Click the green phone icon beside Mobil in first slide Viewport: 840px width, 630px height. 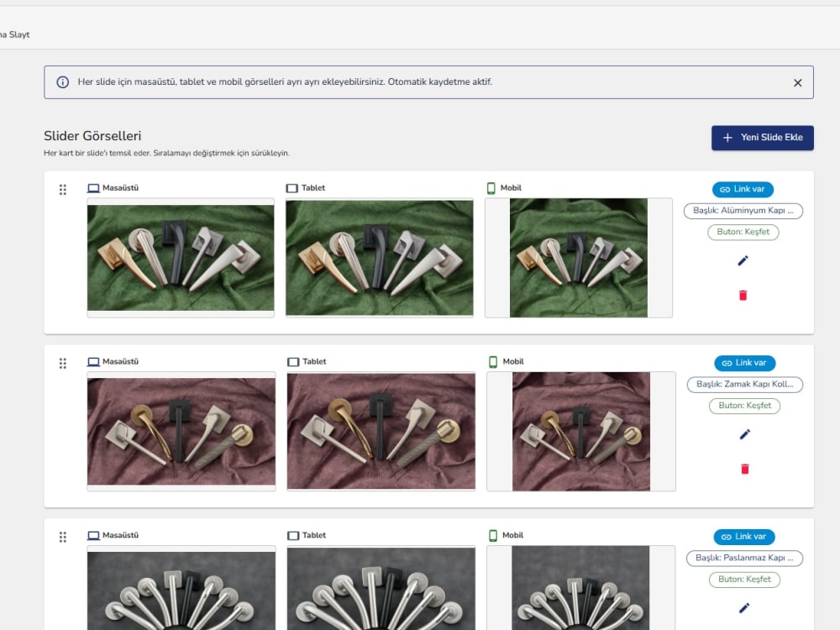pos(491,188)
